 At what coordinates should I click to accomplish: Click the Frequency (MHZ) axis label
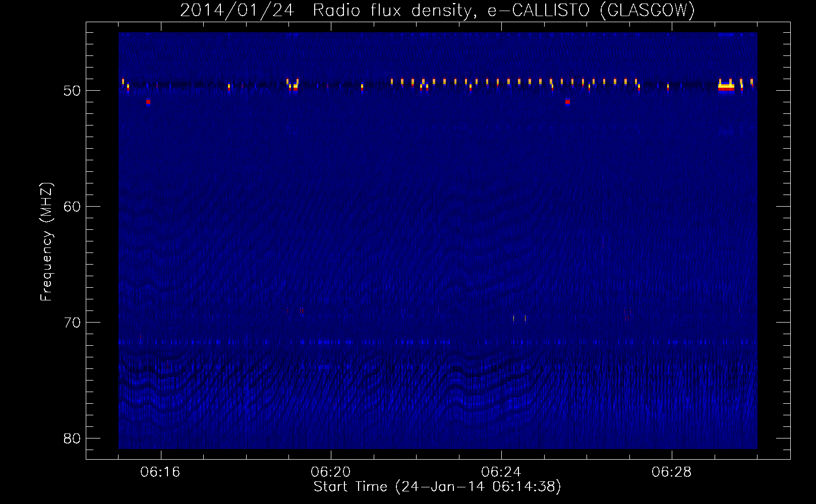pos(46,241)
